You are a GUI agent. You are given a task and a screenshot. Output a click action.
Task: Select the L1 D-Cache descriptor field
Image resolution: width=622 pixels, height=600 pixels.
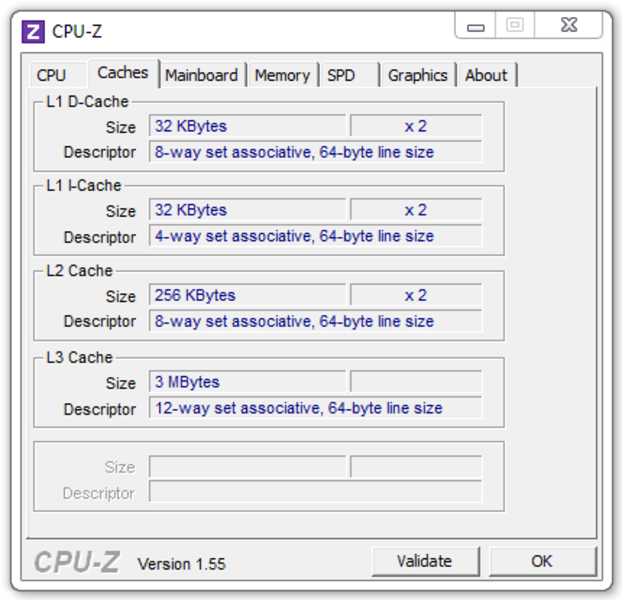tap(315, 152)
